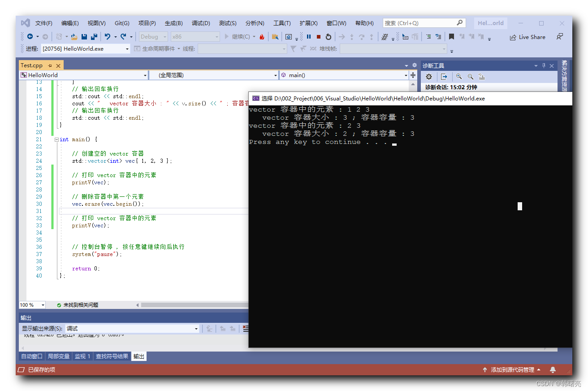Pause debugging with the break-all icon

click(309, 37)
